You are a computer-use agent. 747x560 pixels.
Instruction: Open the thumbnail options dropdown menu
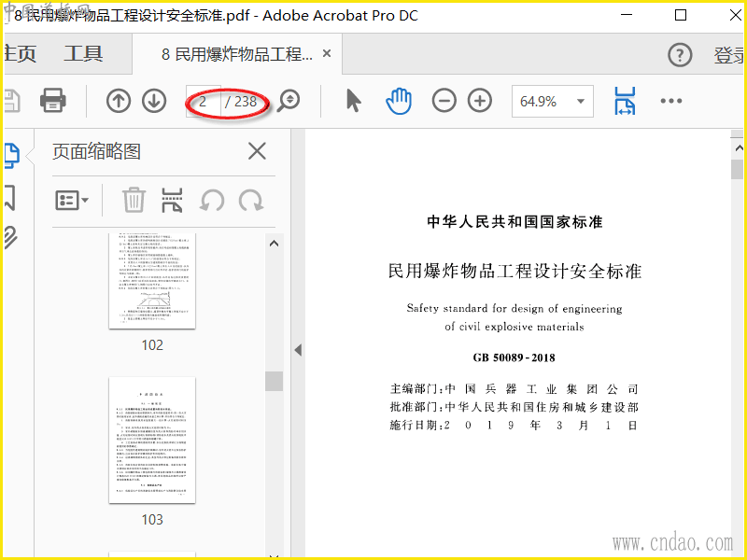[72, 201]
